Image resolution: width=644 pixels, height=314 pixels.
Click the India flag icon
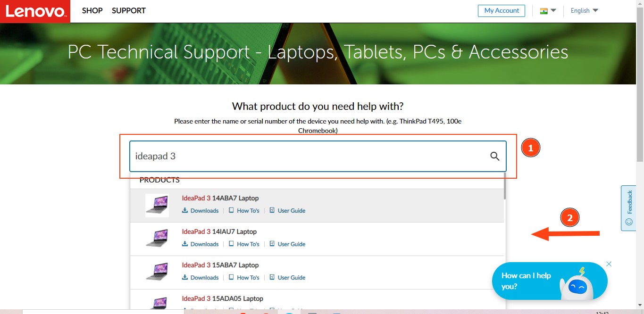pyautogui.click(x=545, y=10)
